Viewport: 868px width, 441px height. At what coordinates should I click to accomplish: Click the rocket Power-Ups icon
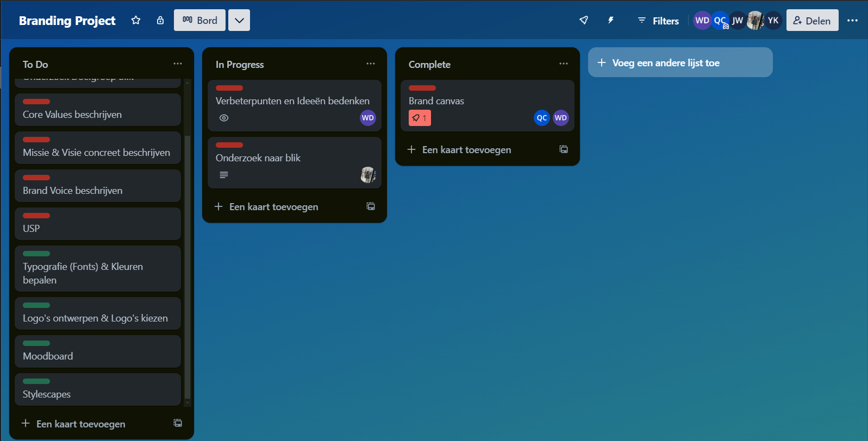pos(584,20)
